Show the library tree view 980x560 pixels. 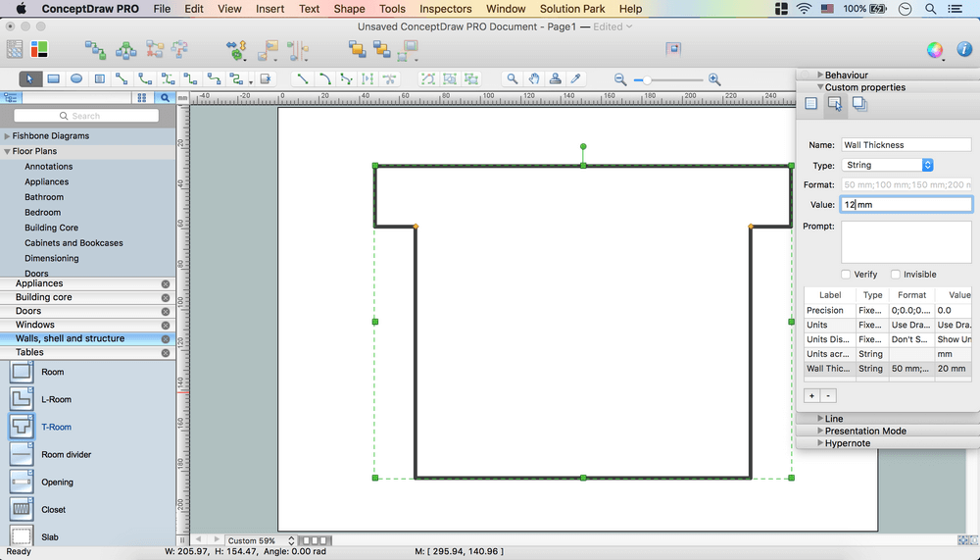tap(11, 98)
